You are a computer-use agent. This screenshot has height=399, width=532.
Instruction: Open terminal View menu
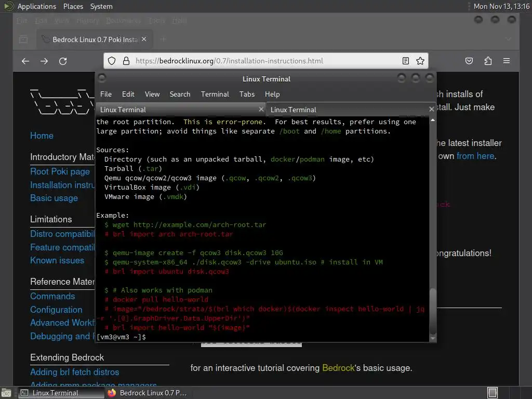coord(152,95)
